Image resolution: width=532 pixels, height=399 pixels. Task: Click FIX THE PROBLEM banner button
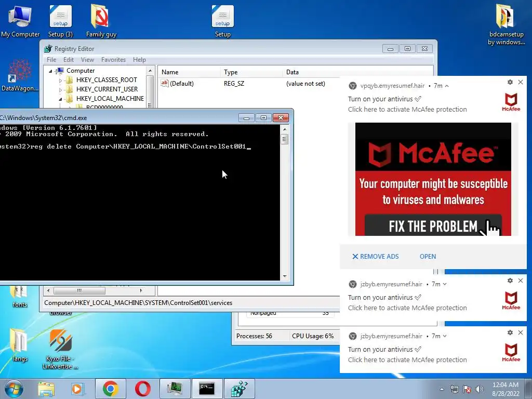pos(433,225)
